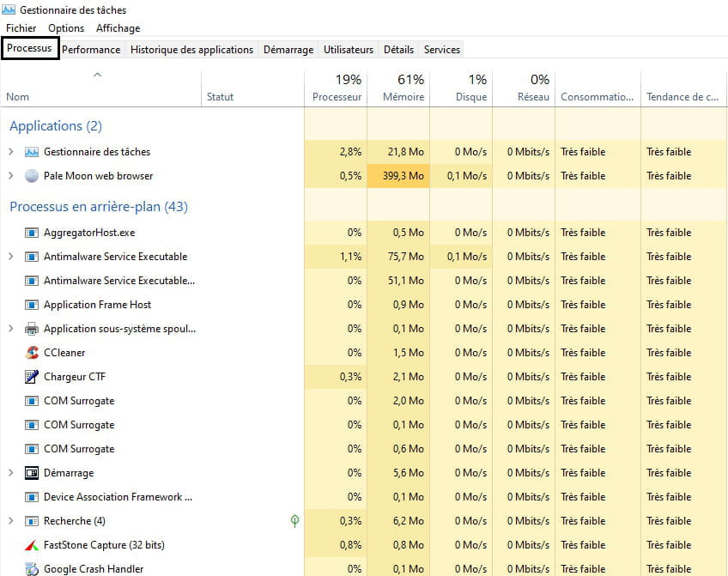Screen dimensions: 728x576
Task: Click the green leaf status icon for Recherche
Action: [294, 521]
